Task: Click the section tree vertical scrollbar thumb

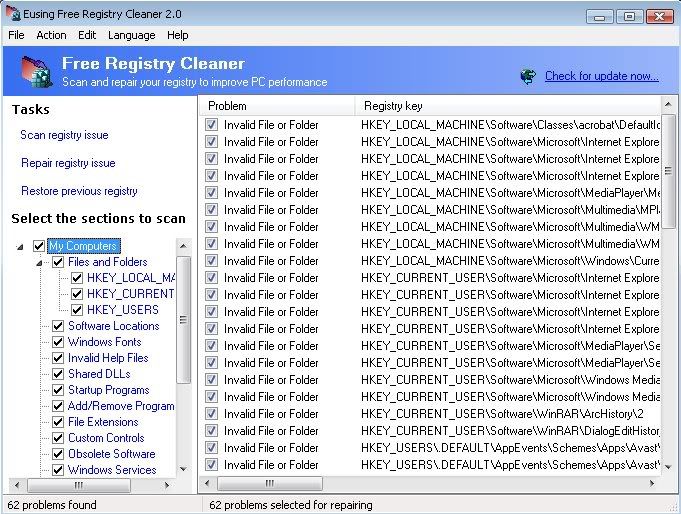Action: (184, 320)
